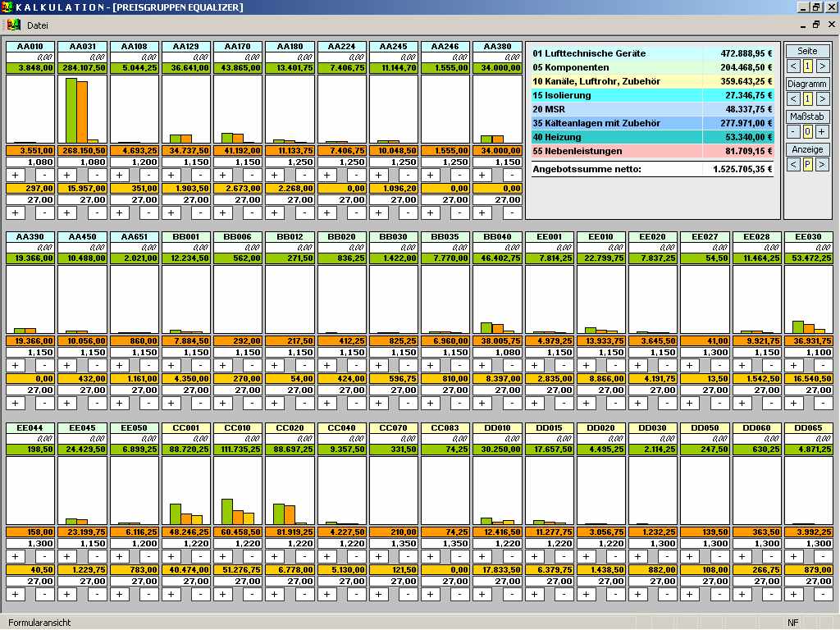Viewport: 840px width, 630px height.
Task: Click Anzeige right arrow to change display
Action: 823,164
